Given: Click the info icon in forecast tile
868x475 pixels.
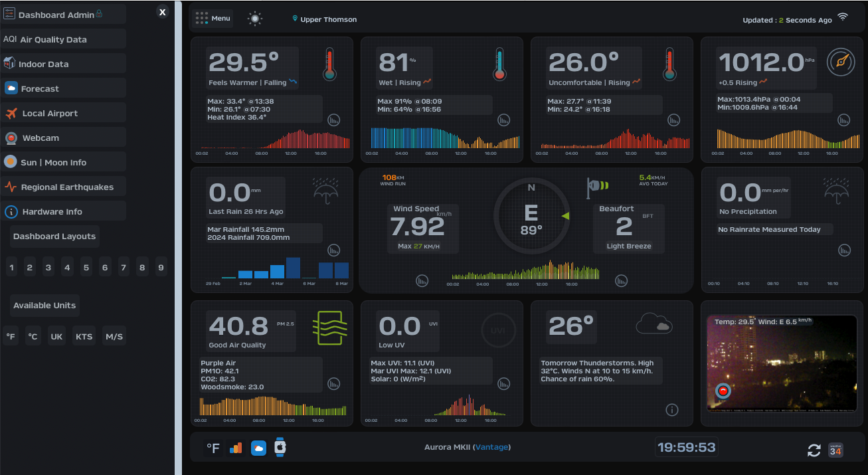Looking at the screenshot, I should 672,410.
